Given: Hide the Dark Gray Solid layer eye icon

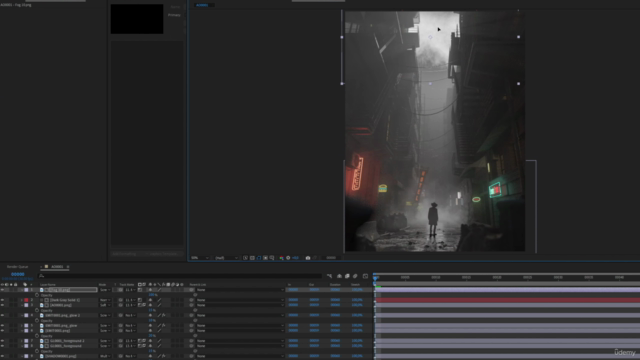Looking at the screenshot, I should click(2, 300).
